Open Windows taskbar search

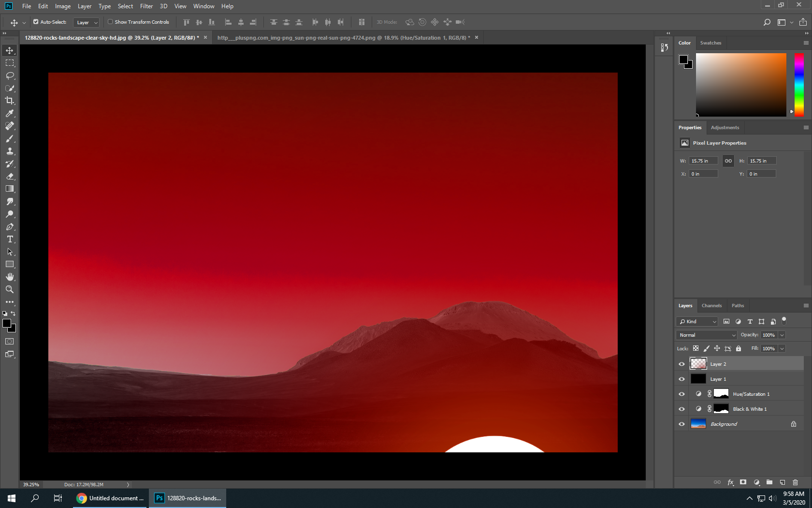[x=35, y=498]
